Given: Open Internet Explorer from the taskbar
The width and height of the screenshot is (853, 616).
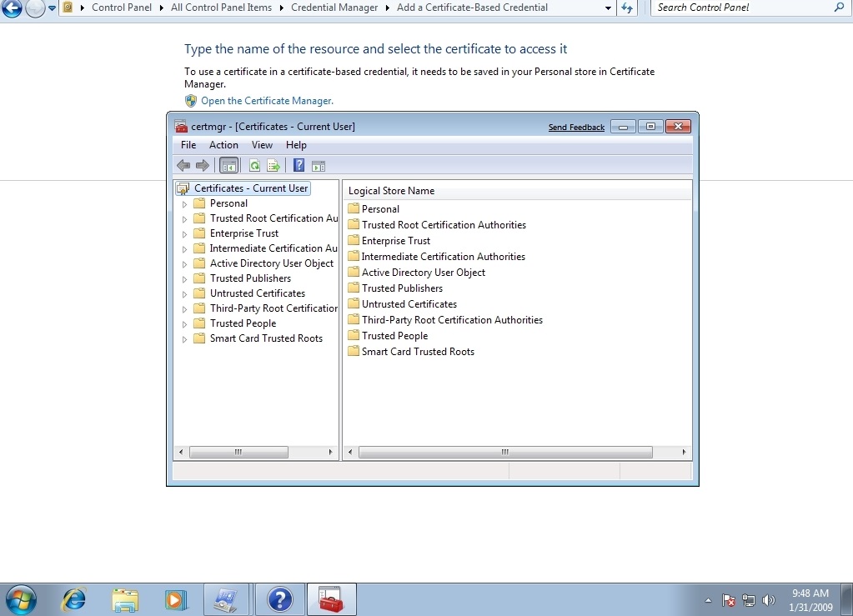Looking at the screenshot, I should coord(74,598).
